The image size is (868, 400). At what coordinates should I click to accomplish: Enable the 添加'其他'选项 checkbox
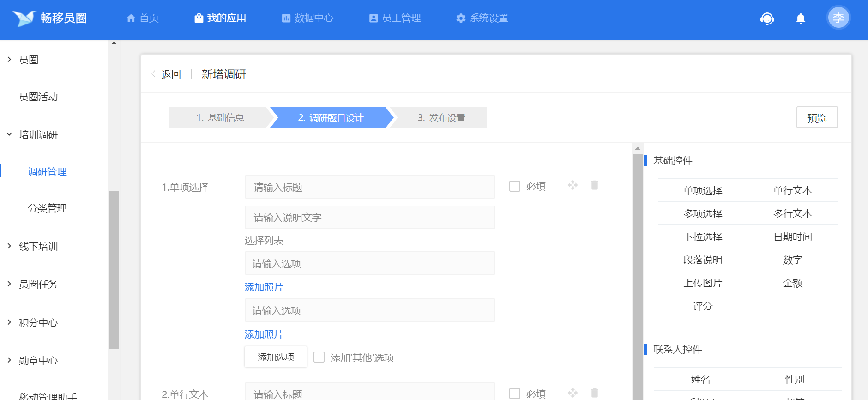[319, 357]
